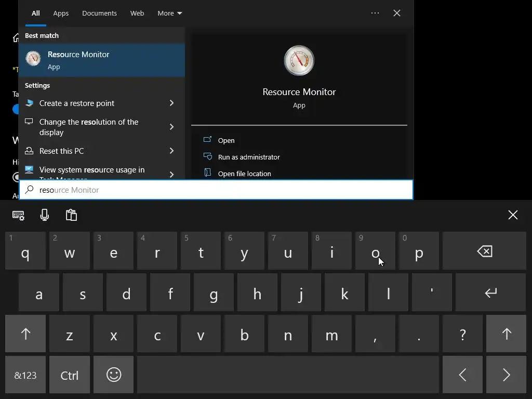Click the large Resource Monitor gauge icon
Screen dimensions: 532x399
(299, 60)
